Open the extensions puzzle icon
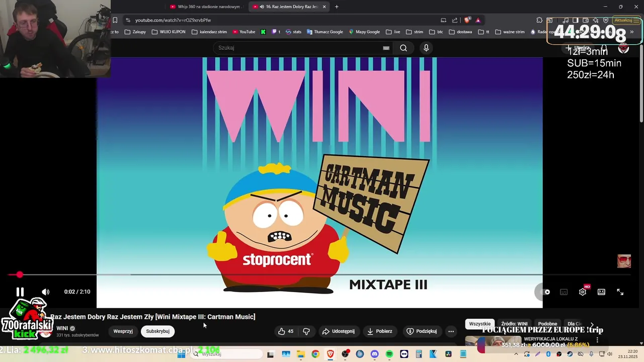644x362 pixels. click(539, 20)
